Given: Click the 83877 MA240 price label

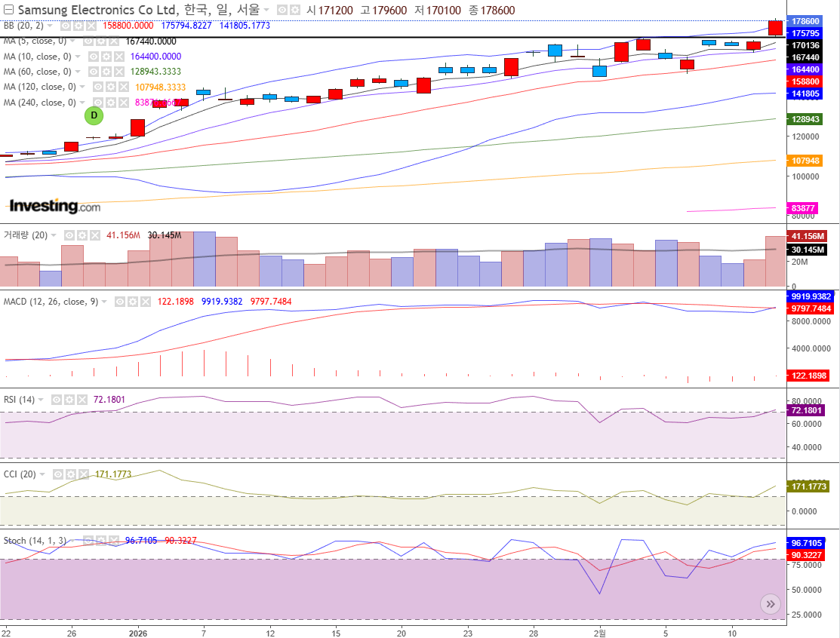Looking at the screenshot, I should coord(802,208).
